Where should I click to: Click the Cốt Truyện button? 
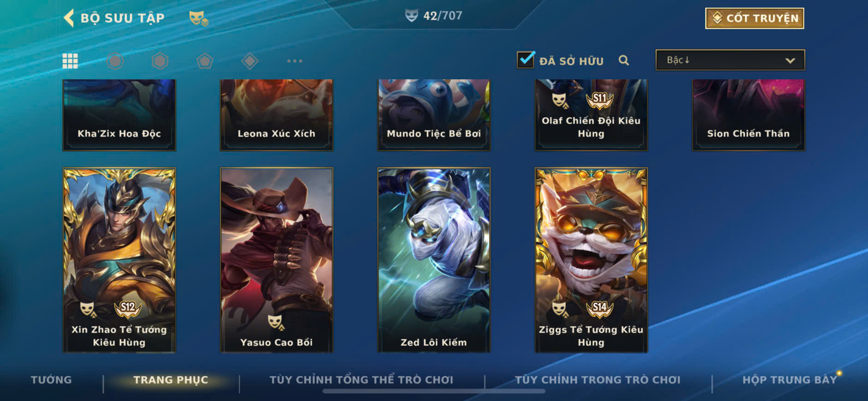pyautogui.click(x=755, y=18)
